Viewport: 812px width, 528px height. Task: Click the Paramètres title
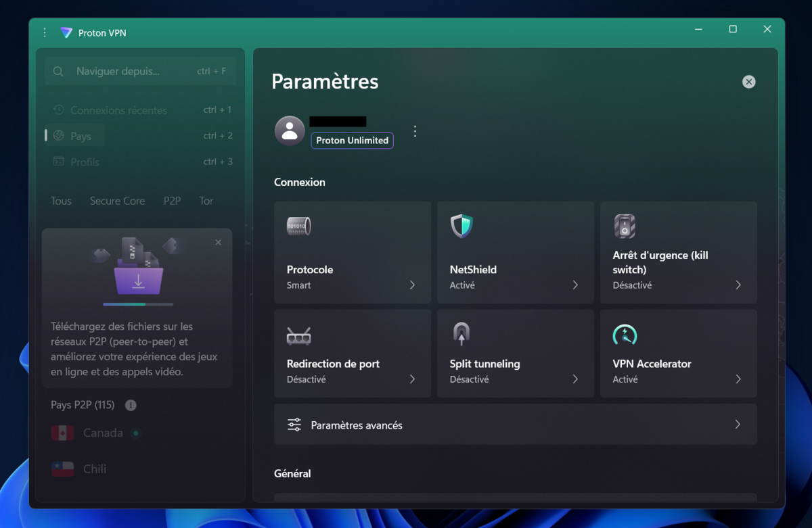[325, 82]
